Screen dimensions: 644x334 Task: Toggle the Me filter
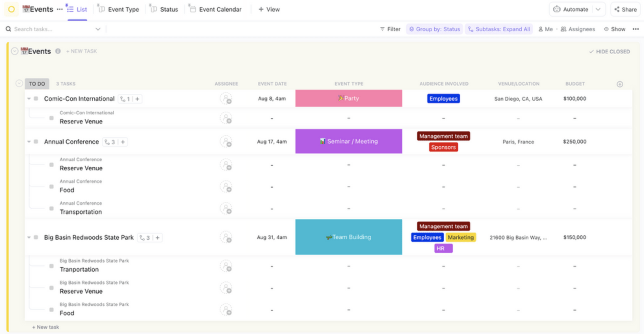546,29
